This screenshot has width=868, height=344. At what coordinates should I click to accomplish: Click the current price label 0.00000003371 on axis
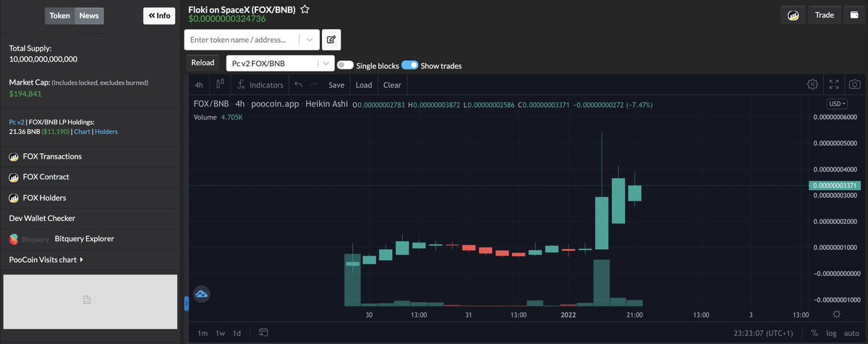[835, 185]
